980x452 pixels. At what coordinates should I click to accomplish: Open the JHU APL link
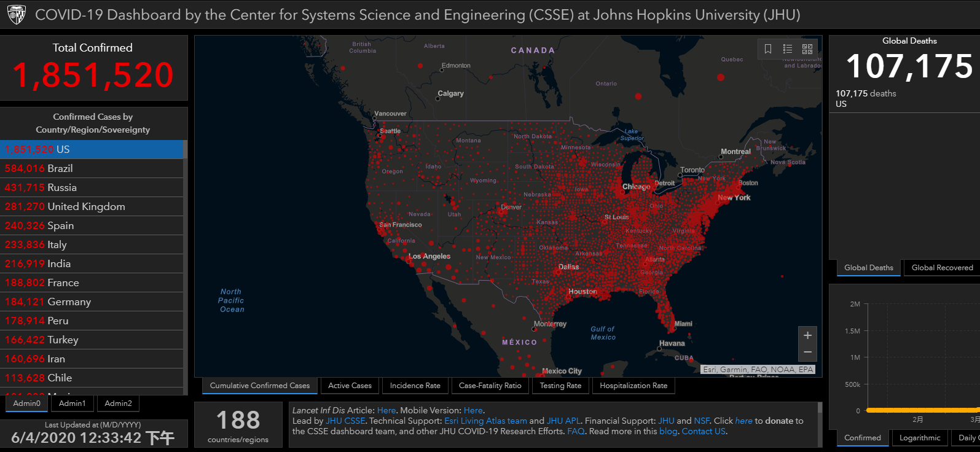coord(563,421)
